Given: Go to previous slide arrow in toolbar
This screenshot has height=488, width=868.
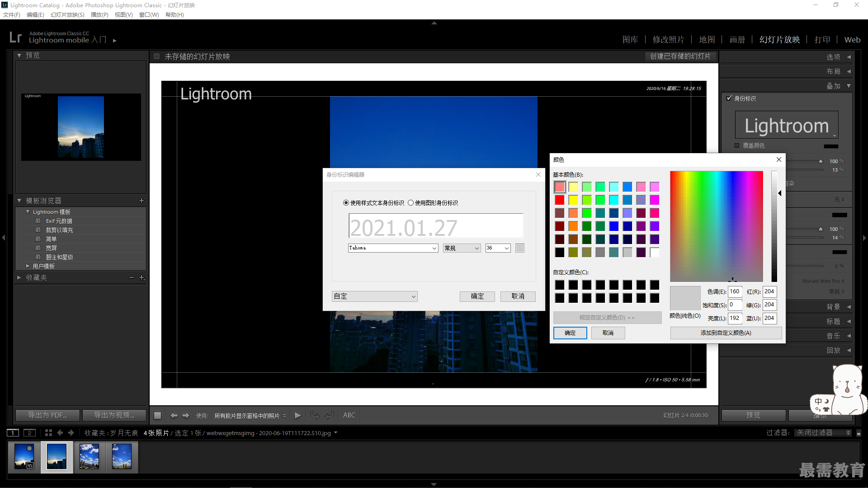Looking at the screenshot, I should pyautogui.click(x=174, y=415).
